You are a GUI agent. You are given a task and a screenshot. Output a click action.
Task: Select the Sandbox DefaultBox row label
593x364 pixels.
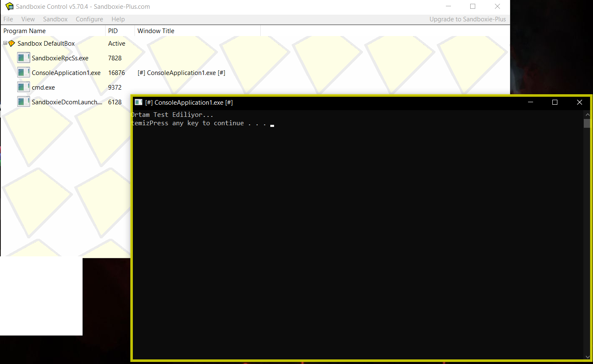(46, 44)
